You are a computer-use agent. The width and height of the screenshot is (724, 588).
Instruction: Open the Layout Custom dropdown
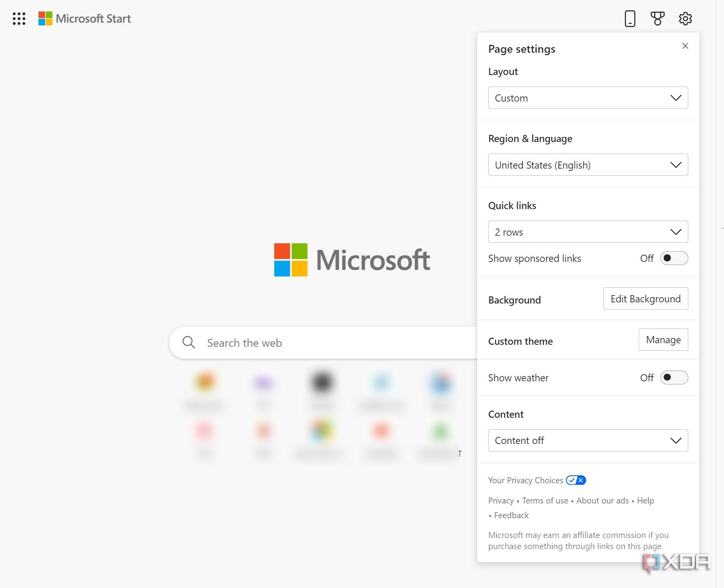(588, 98)
